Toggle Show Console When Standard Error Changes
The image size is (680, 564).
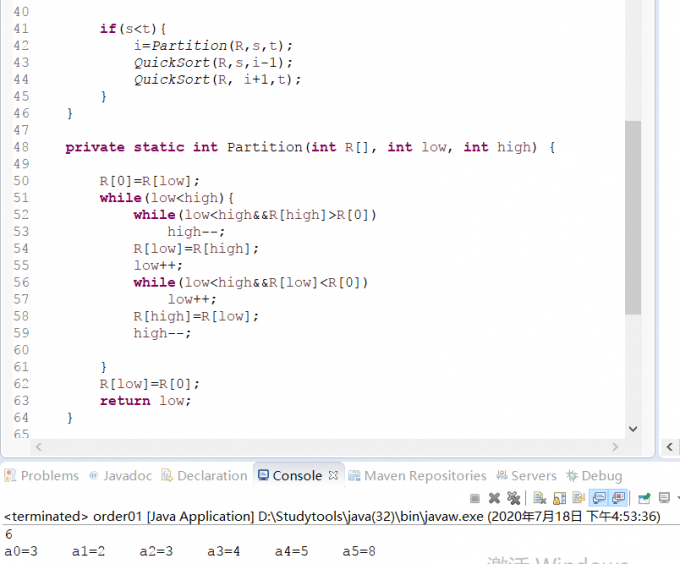click(618, 497)
